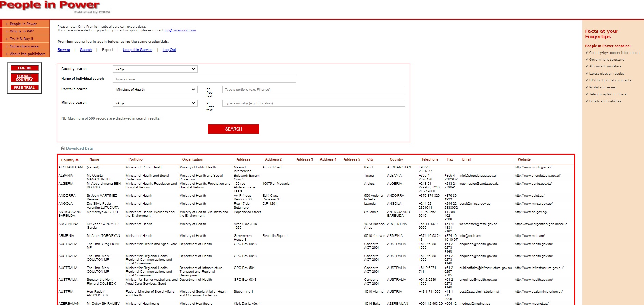
Task: Click Herr Rudolf ANSCHOBER name cell
Action: (x=98, y=293)
